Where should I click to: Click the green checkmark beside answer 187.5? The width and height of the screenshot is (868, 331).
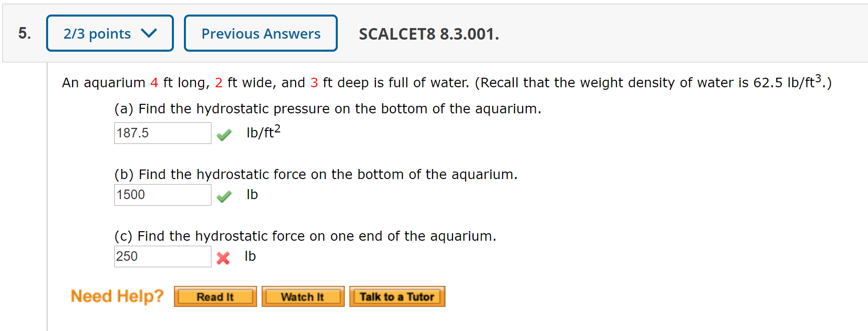point(224,134)
